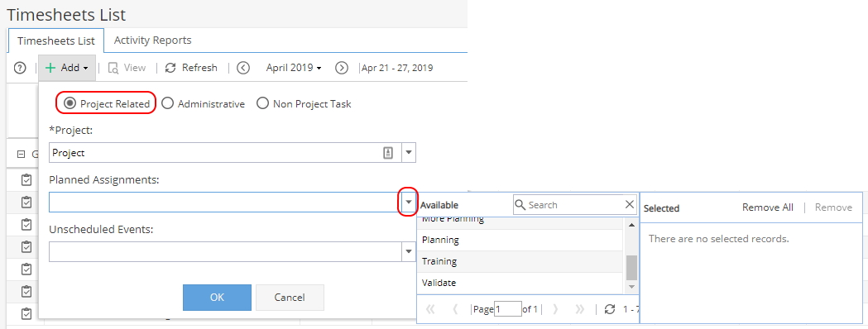Expand the Planned Assignments dropdown arrow

pyautogui.click(x=409, y=203)
